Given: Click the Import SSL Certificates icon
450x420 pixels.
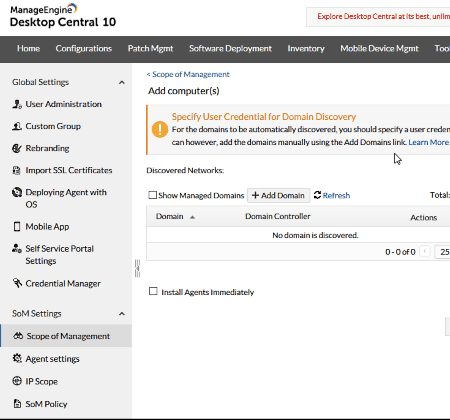Looking at the screenshot, I should point(17,170).
